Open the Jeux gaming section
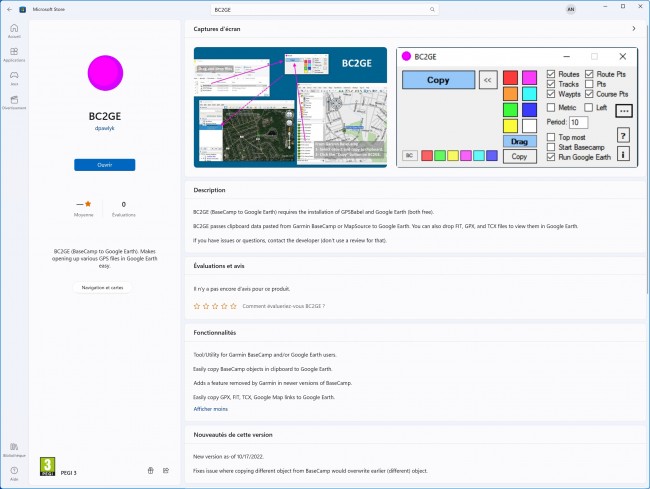The width and height of the screenshot is (650, 489). point(14,78)
